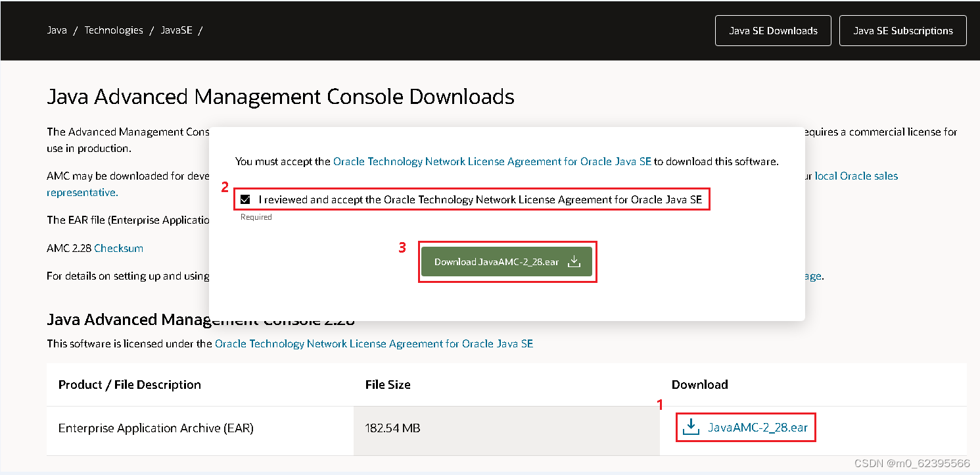
Task: Select the Enterprise Application Archive (EAR) table row
Action: tap(155, 427)
